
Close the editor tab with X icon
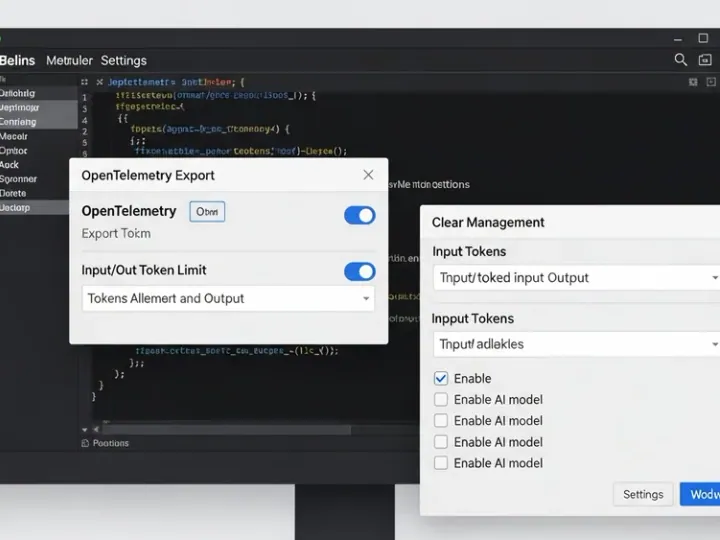[99, 82]
